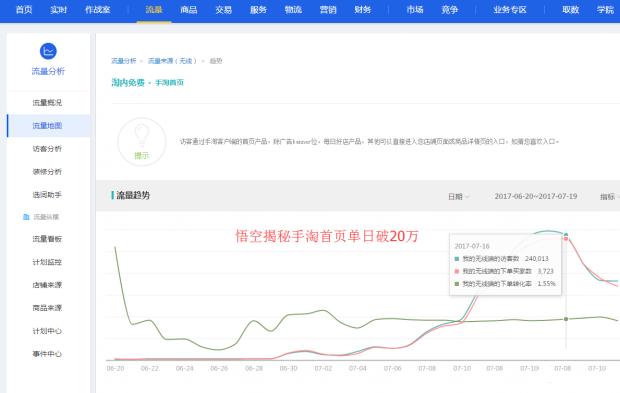
Task: Open the 作战室 top nav tab
Action: pos(98,10)
